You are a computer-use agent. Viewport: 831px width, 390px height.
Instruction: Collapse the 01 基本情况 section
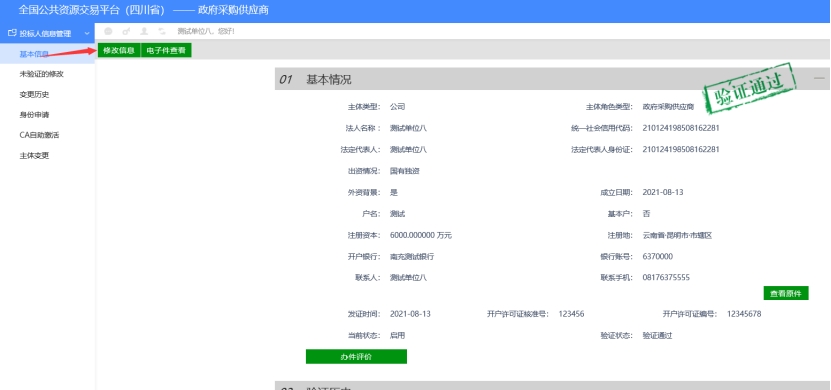[x=819, y=78]
